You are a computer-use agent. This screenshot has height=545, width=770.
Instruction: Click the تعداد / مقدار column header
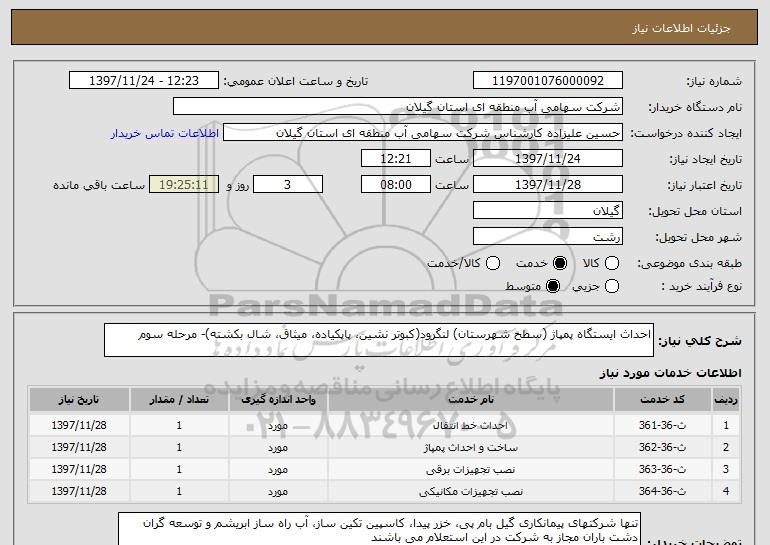(179, 400)
